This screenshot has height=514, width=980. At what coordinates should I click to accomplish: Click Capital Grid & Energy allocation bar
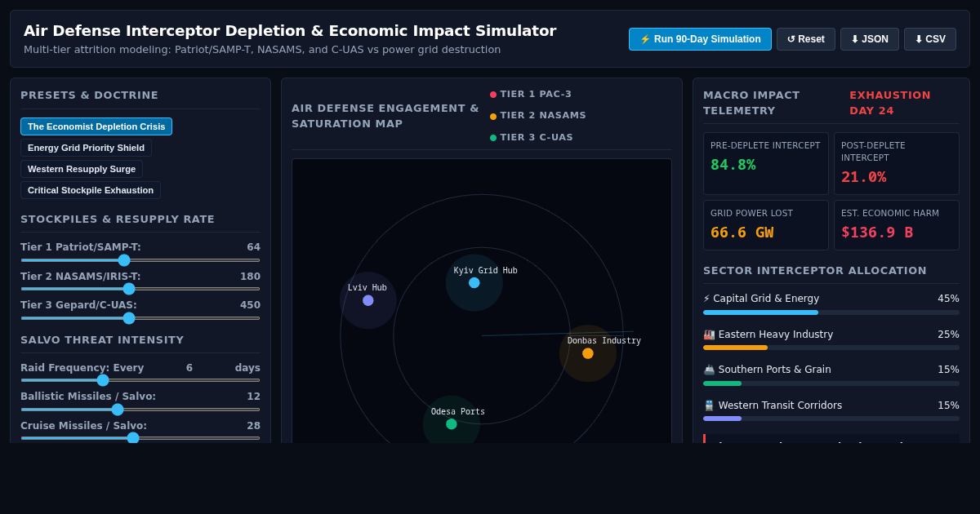(831, 312)
